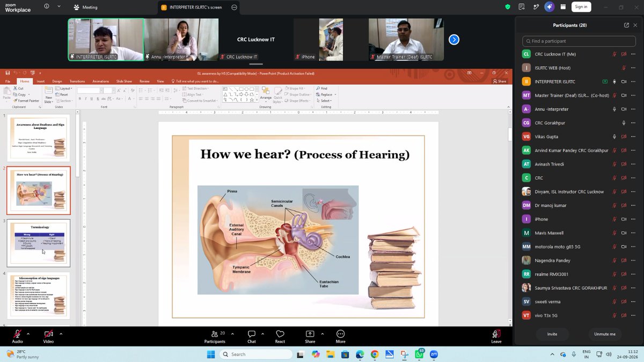Click the Sign in button

click(580, 7)
